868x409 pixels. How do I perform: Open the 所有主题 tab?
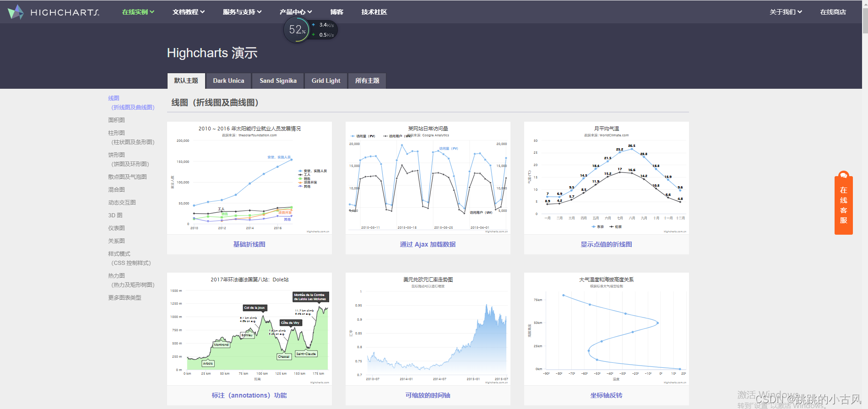pyautogui.click(x=367, y=81)
